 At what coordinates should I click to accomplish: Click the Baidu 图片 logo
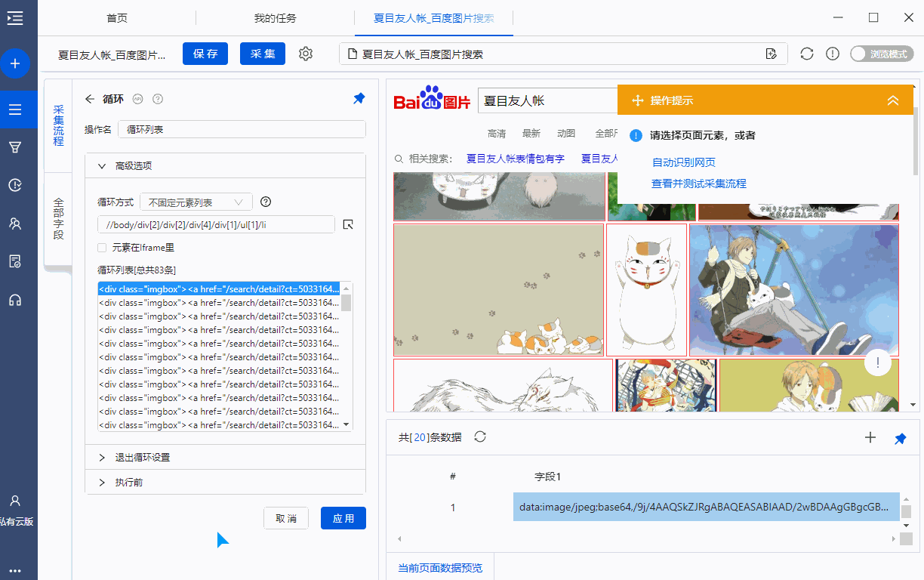[x=433, y=100]
